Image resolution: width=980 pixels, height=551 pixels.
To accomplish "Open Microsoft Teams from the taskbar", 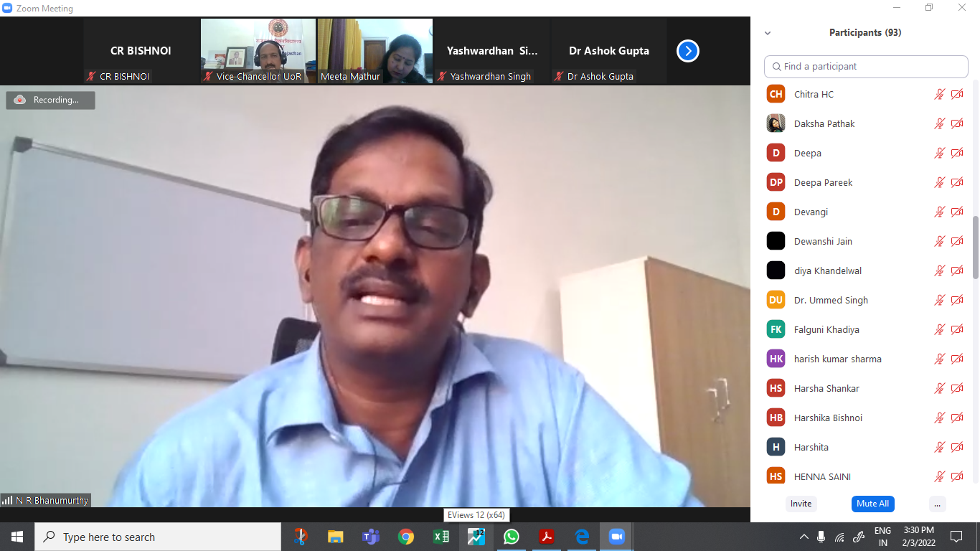I will coord(371,537).
